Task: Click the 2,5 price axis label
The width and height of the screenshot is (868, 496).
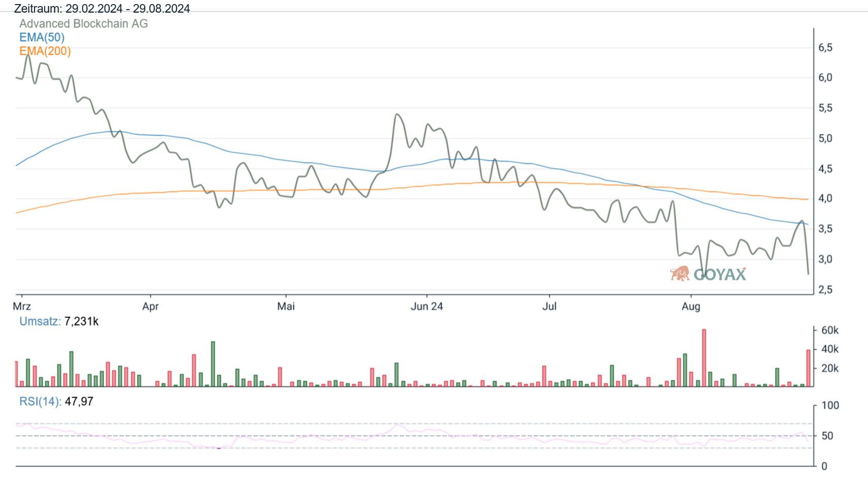Action: (825, 290)
